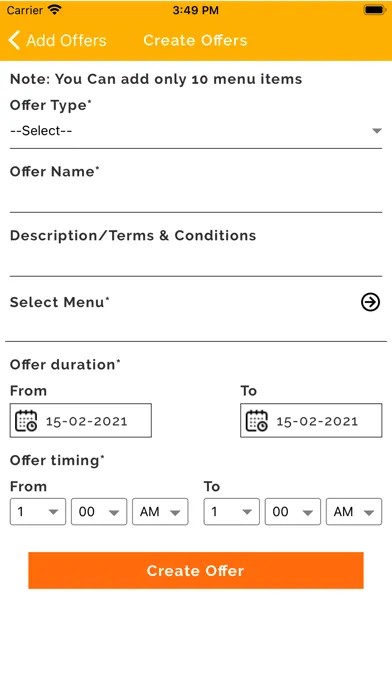This screenshot has height=696, width=392.
Task: Open the From AM/PM dropdown
Action: [160, 512]
